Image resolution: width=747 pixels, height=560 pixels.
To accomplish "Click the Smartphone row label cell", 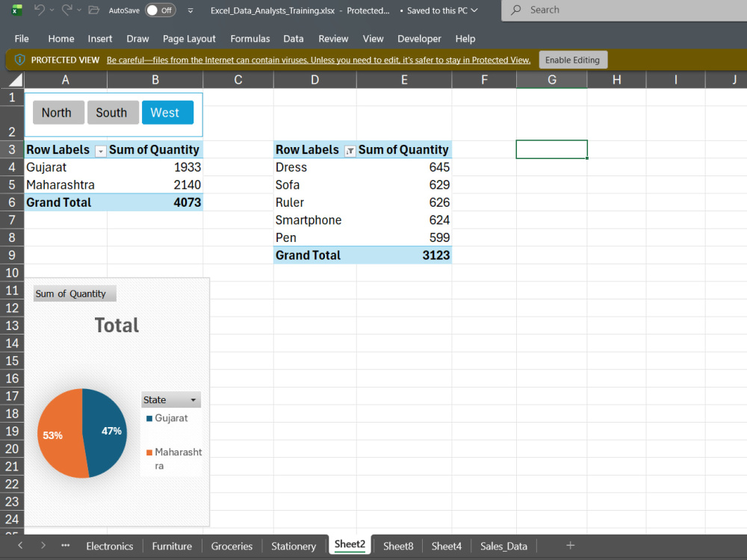I will [315, 220].
